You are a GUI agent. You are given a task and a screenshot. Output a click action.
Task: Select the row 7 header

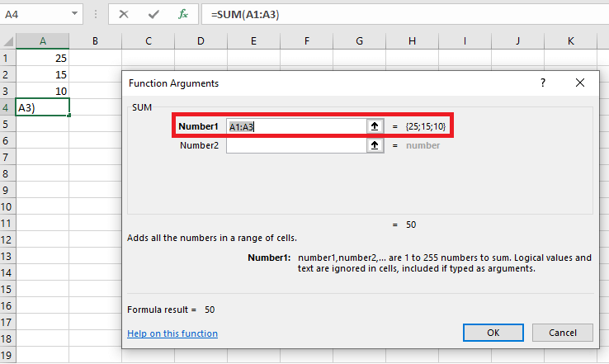point(7,158)
